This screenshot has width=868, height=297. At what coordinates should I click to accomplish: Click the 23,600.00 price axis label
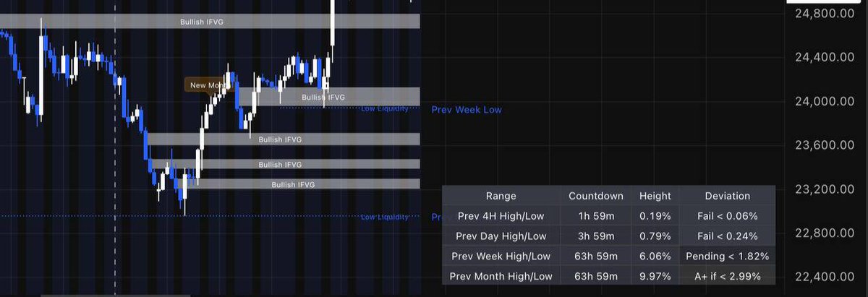[x=825, y=145]
